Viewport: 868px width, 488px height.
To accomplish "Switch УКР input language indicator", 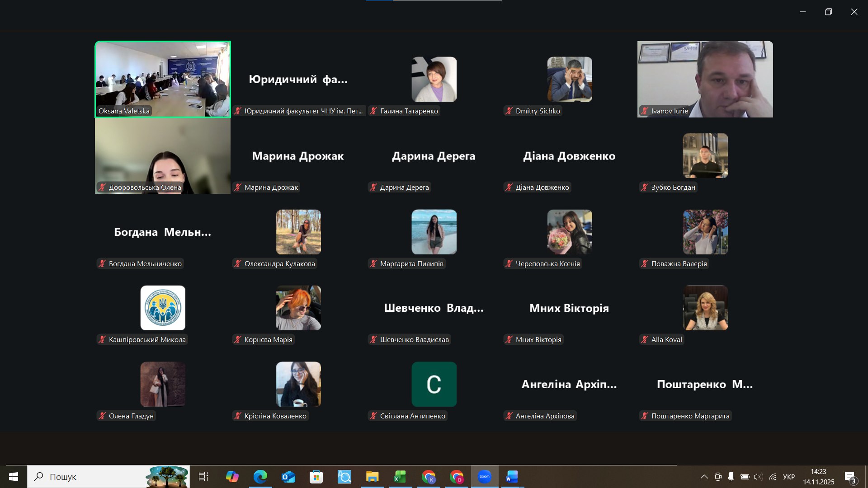I will (789, 477).
